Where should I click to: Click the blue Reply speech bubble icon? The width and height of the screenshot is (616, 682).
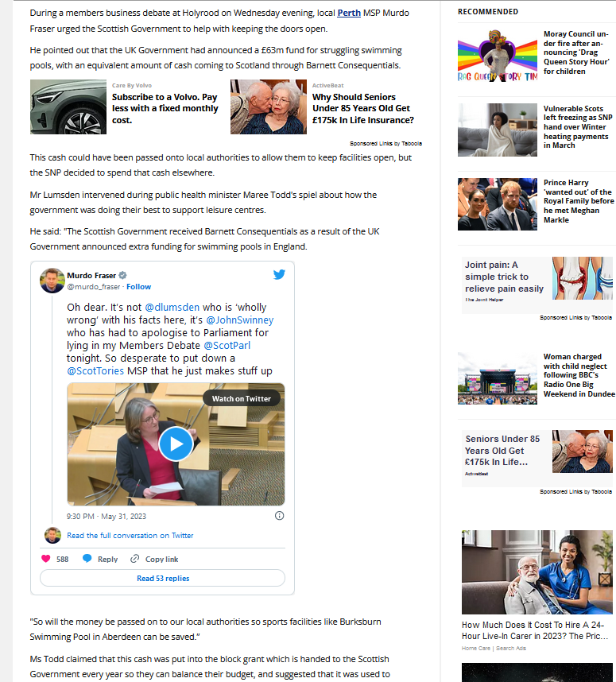pos(87,559)
